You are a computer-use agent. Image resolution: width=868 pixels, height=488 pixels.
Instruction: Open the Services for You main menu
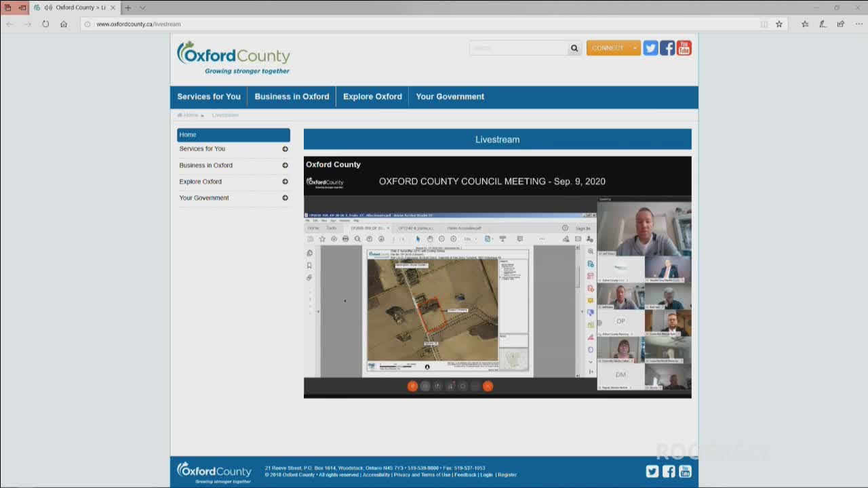209,97
